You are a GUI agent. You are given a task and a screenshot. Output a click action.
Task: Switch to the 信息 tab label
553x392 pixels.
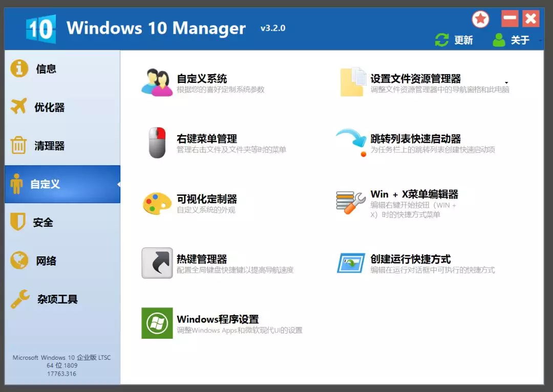pyautogui.click(x=46, y=69)
